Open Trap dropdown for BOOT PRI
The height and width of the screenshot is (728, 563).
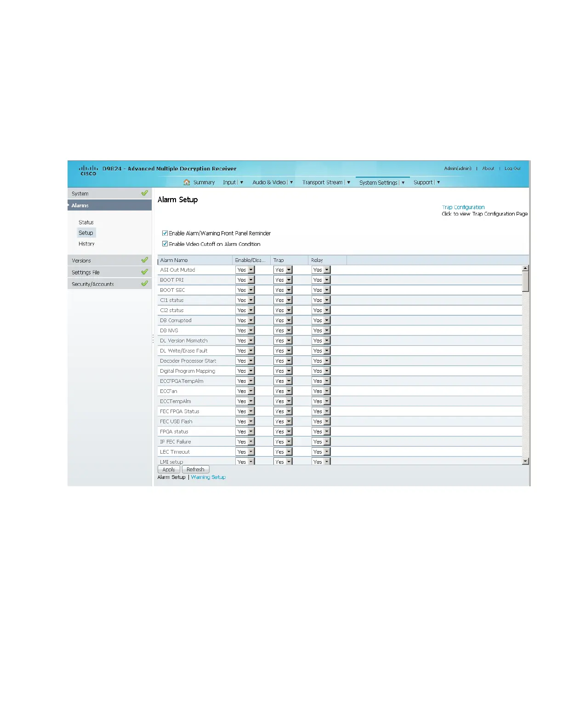pos(283,280)
